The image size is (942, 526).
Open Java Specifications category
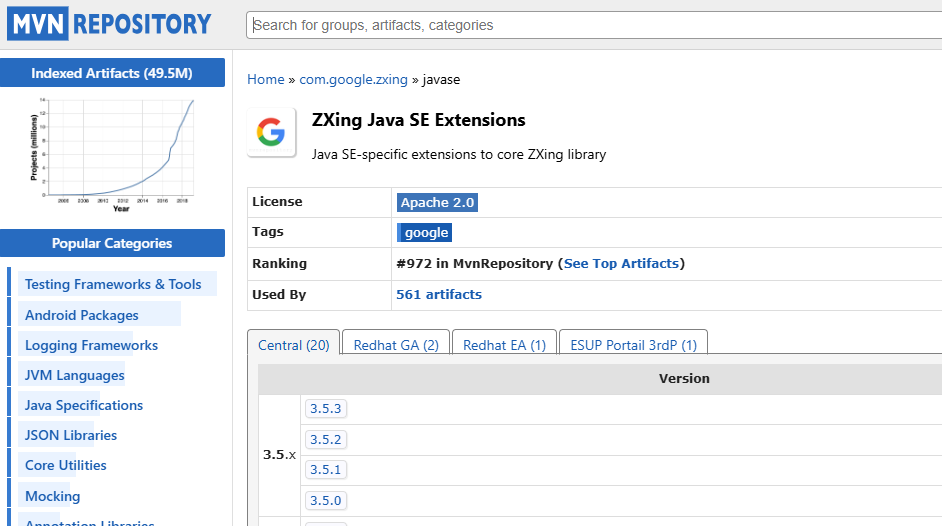pyautogui.click(x=84, y=405)
